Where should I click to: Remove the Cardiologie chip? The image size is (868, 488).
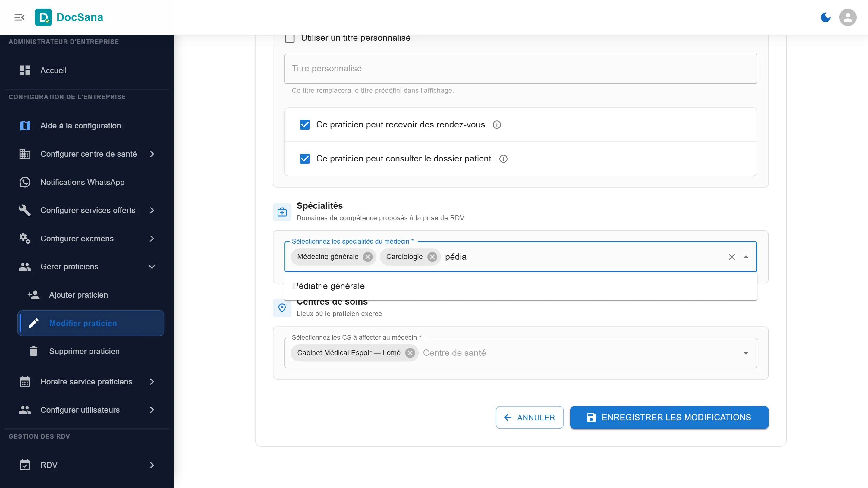click(432, 257)
